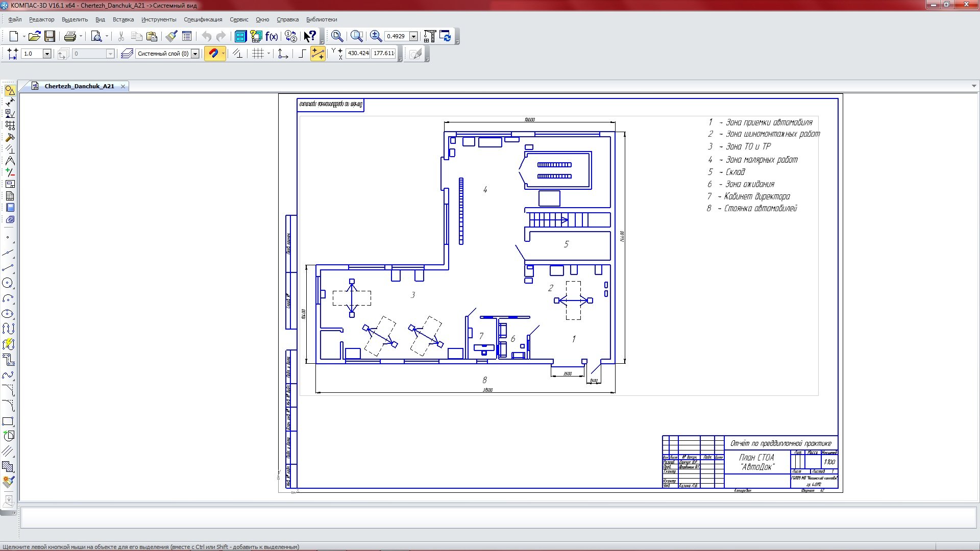The image size is (980, 551).
Task: Close the Chertezh_Danchuk_A21 tab
Action: [123, 86]
